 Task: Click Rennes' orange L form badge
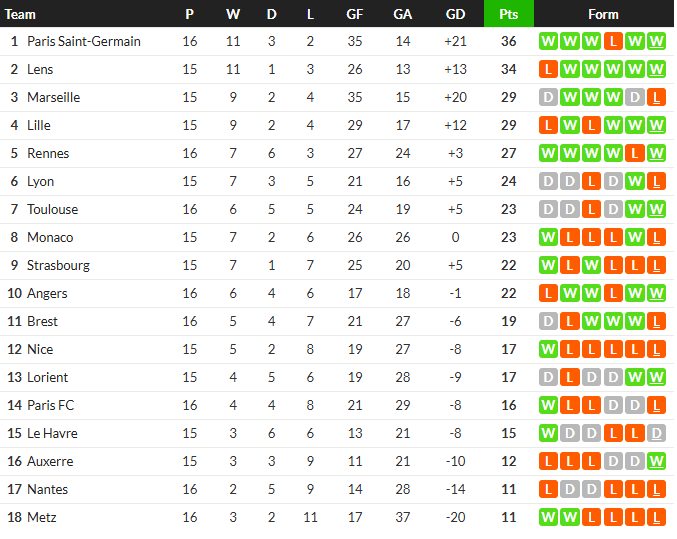(635, 153)
